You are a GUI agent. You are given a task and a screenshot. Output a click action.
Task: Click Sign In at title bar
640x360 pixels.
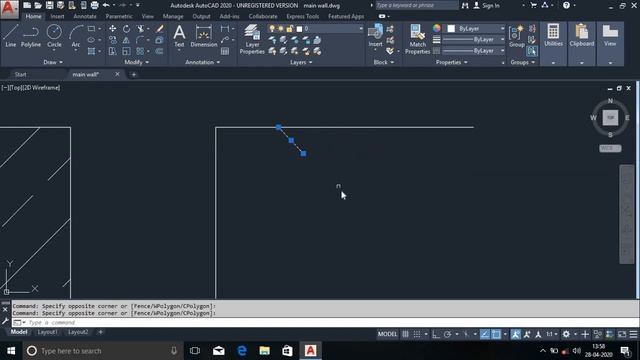pos(486,6)
